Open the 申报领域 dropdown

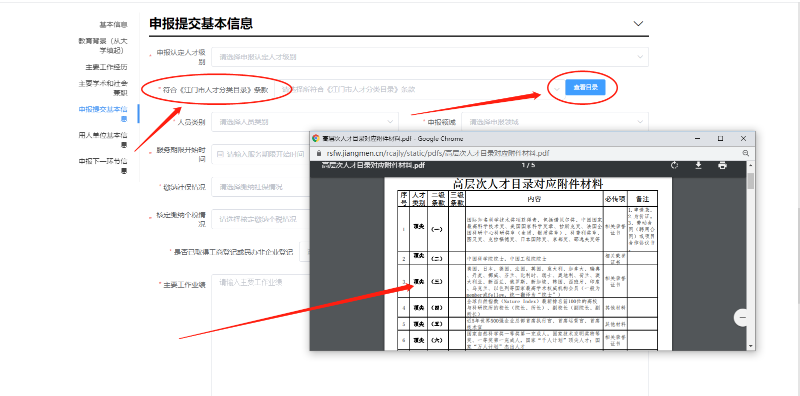[x=555, y=122]
